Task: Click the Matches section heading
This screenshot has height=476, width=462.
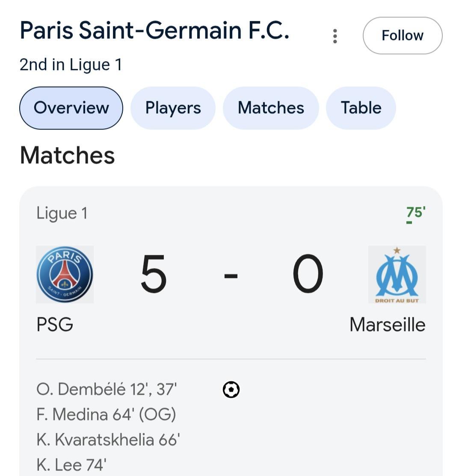Action: (67, 155)
